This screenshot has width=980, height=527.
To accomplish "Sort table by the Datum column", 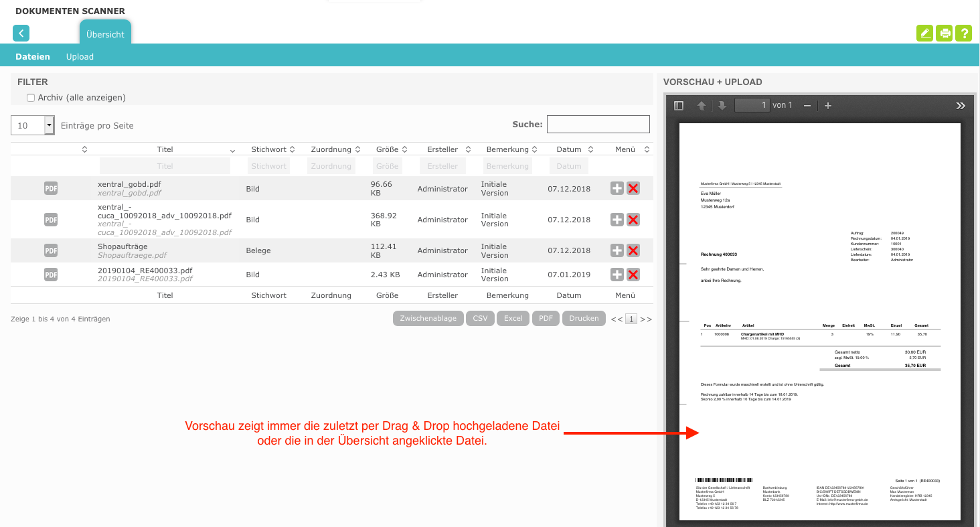I will tap(569, 149).
